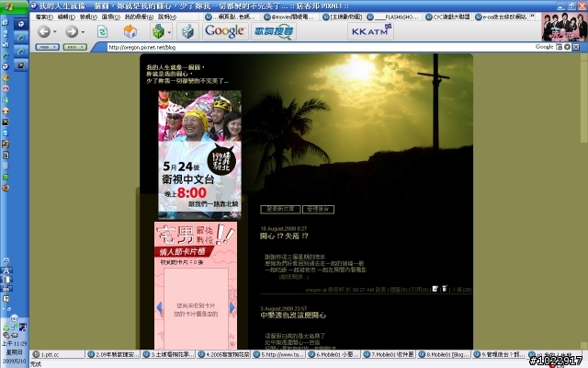Click the 5月24號 衛視中文台 banner image
Image resolution: width=588 pixels, height=368 pixels.
200,155
